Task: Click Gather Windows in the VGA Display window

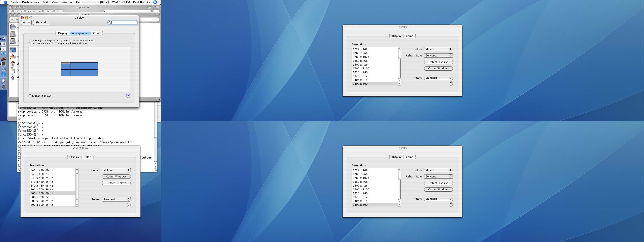Action: coord(116,177)
